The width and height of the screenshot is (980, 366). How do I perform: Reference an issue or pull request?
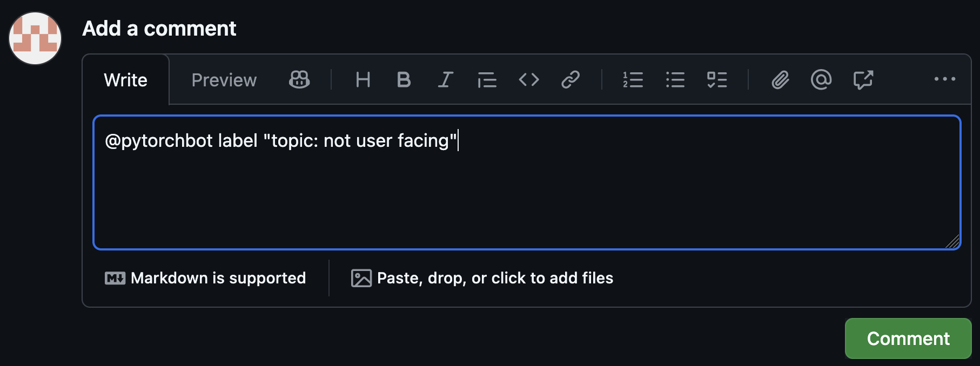(863, 80)
